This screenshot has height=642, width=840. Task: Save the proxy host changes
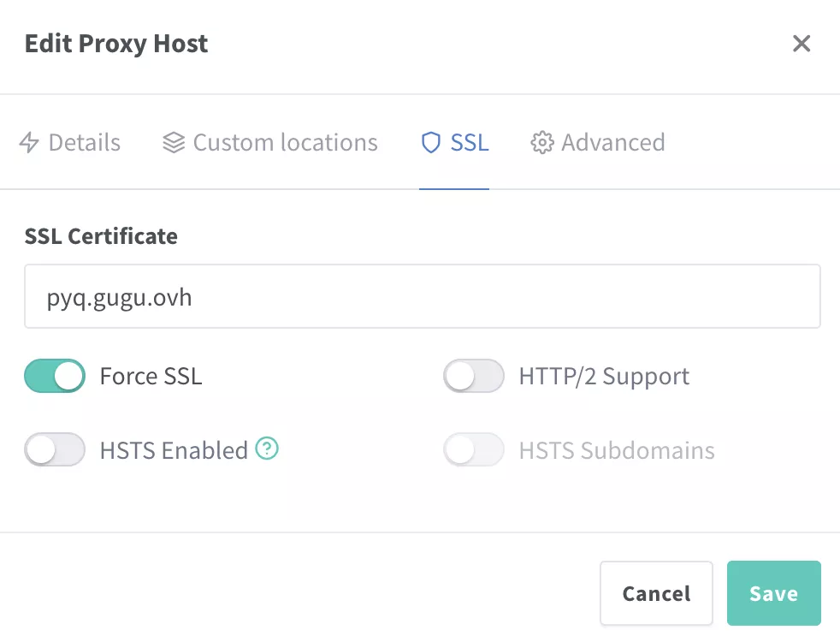coord(773,593)
